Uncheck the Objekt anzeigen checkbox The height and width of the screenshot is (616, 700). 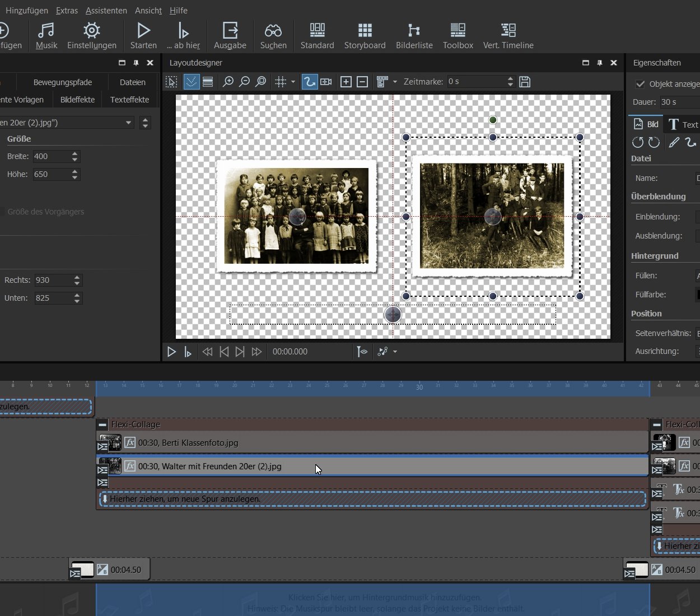point(640,84)
